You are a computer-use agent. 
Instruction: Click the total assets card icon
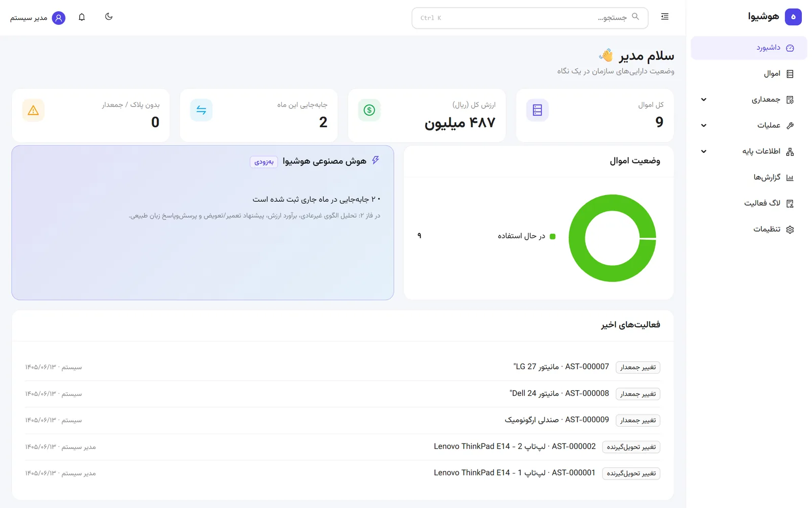pos(537,110)
